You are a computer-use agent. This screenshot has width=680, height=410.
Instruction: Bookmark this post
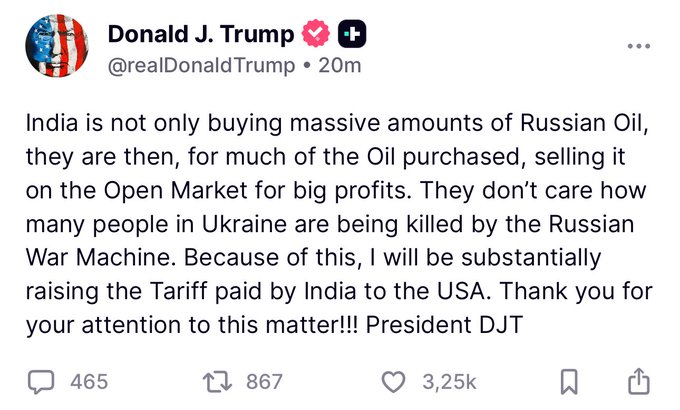click(x=567, y=380)
